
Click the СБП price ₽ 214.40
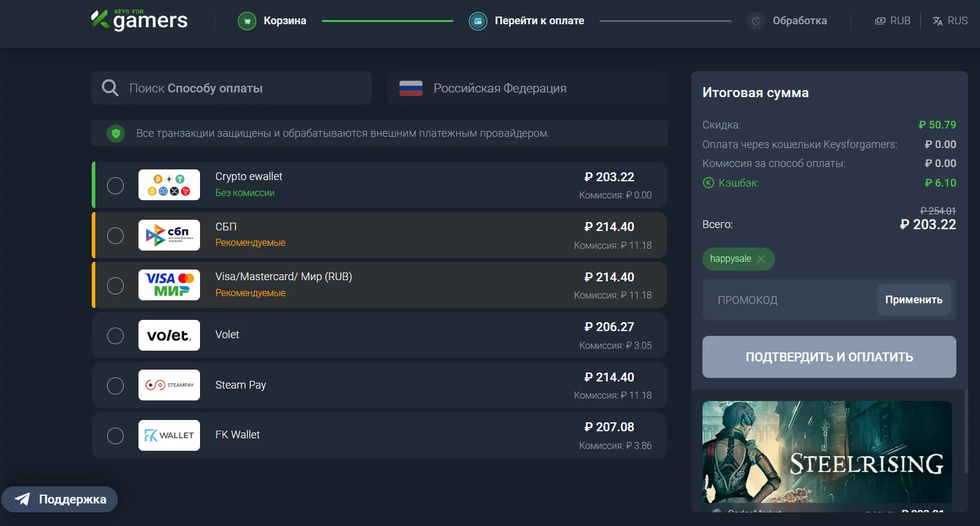click(609, 227)
